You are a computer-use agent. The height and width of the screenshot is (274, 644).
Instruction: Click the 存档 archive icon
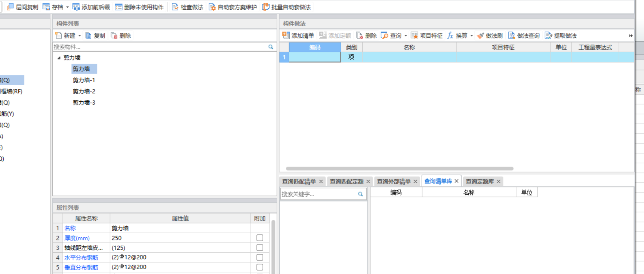click(x=46, y=7)
